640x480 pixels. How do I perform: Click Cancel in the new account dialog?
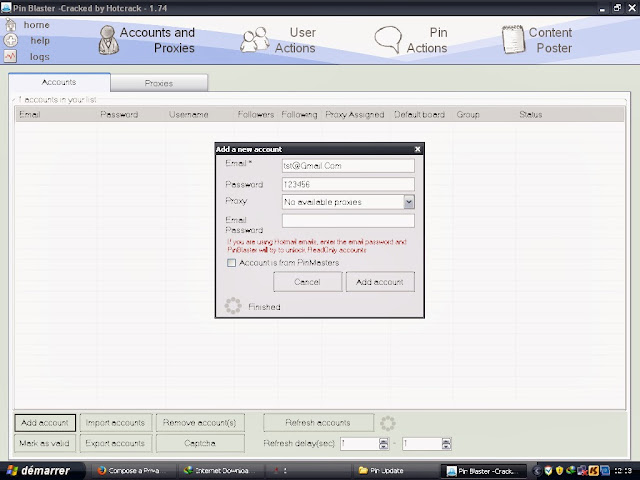307,282
